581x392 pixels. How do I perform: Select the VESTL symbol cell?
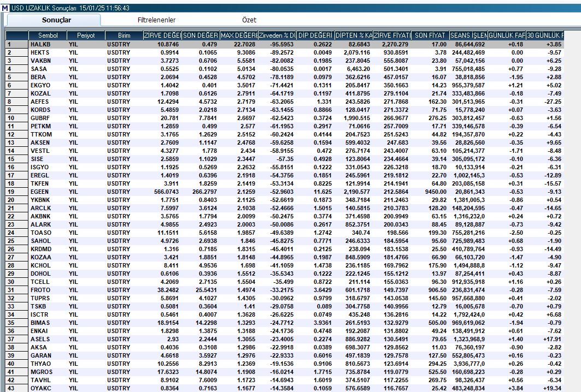click(48, 151)
